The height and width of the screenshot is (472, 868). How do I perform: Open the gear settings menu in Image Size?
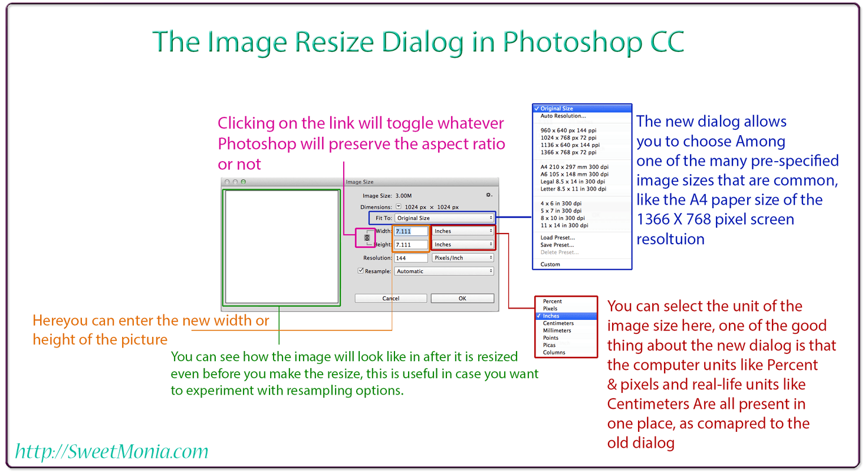point(489,195)
